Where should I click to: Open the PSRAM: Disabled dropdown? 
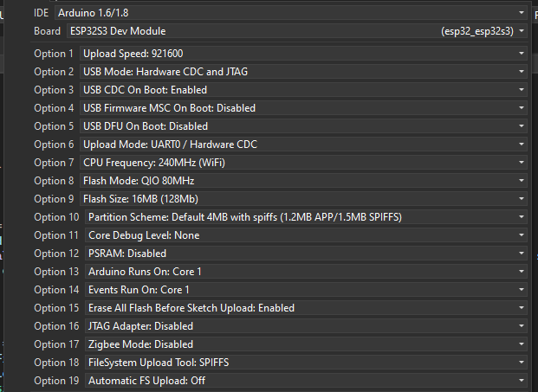click(306, 254)
